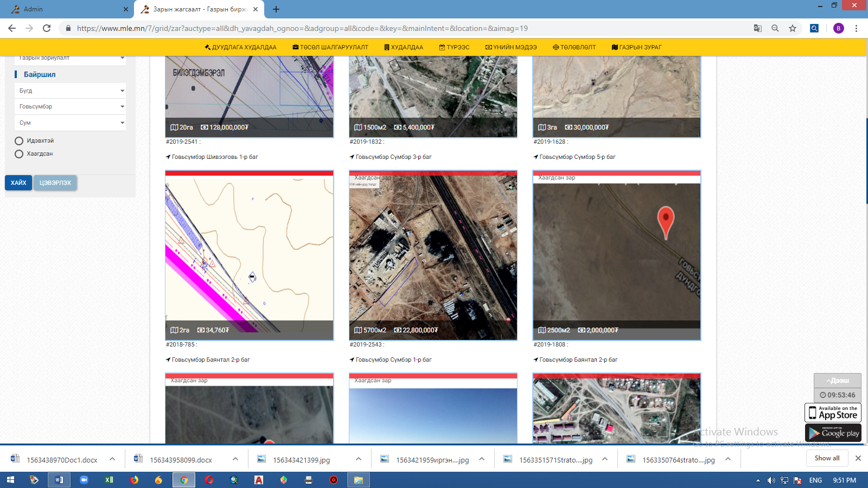
Task: Expand options for 156343421399.jpg download
Action: click(359, 459)
